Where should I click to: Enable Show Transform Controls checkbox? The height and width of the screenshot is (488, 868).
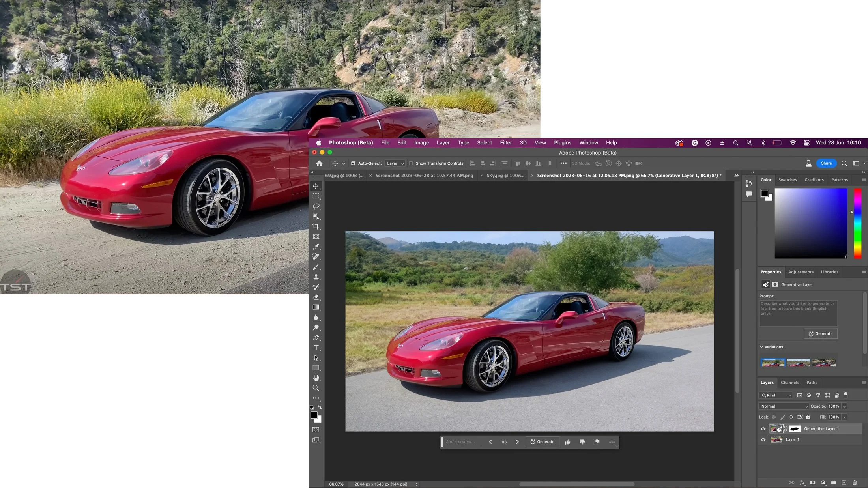(411, 163)
